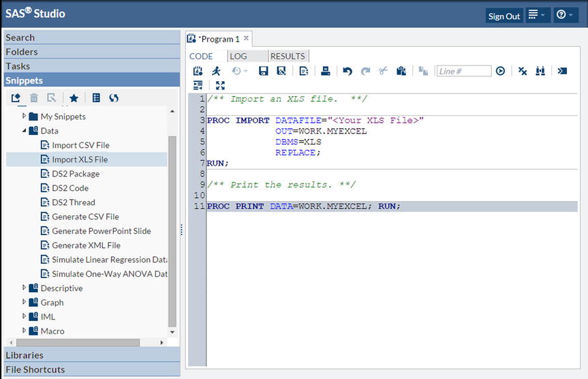Cut the selected code with the scissors icon
The image size is (588, 379).
[383, 71]
